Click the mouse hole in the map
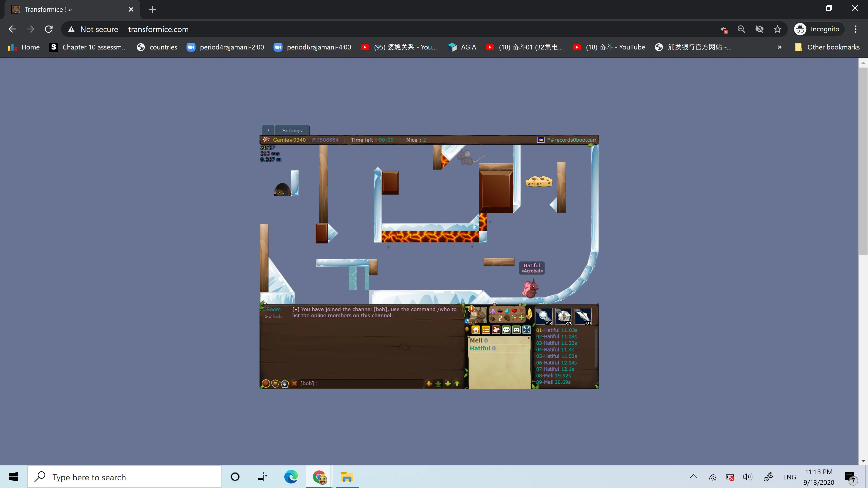This screenshot has width=868, height=488. (x=282, y=189)
